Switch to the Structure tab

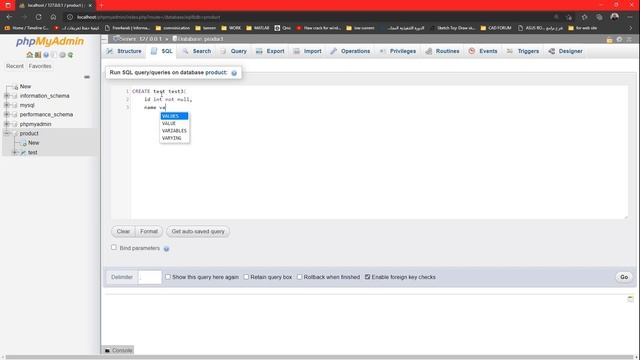coord(124,51)
